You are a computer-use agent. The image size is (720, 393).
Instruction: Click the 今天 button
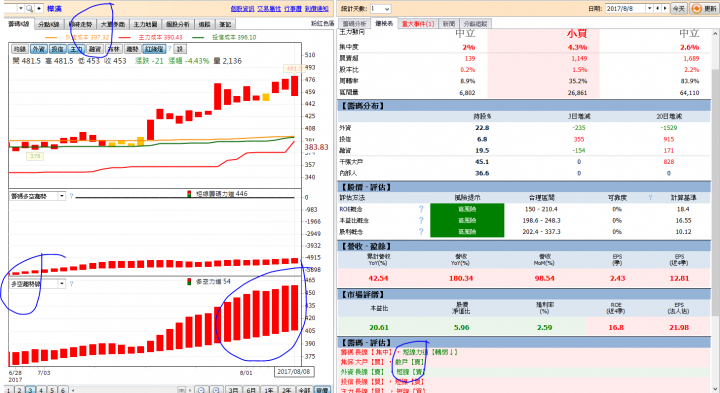(x=678, y=9)
